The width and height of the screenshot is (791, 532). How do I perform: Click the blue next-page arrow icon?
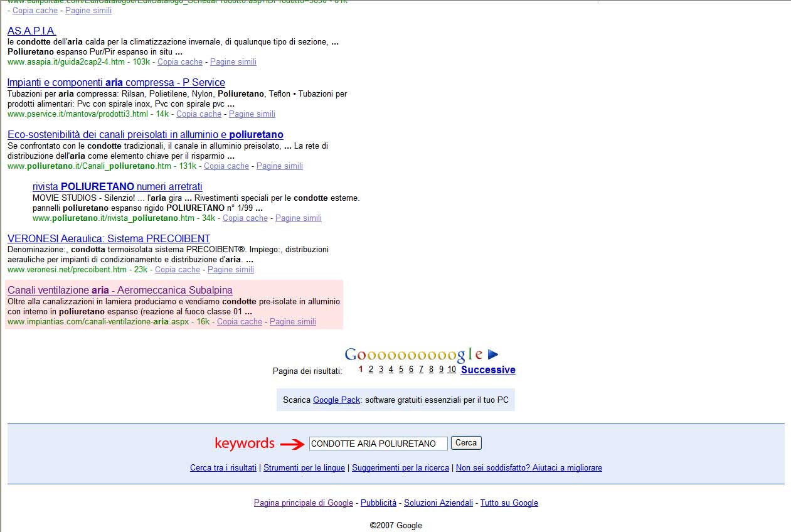[493, 354]
